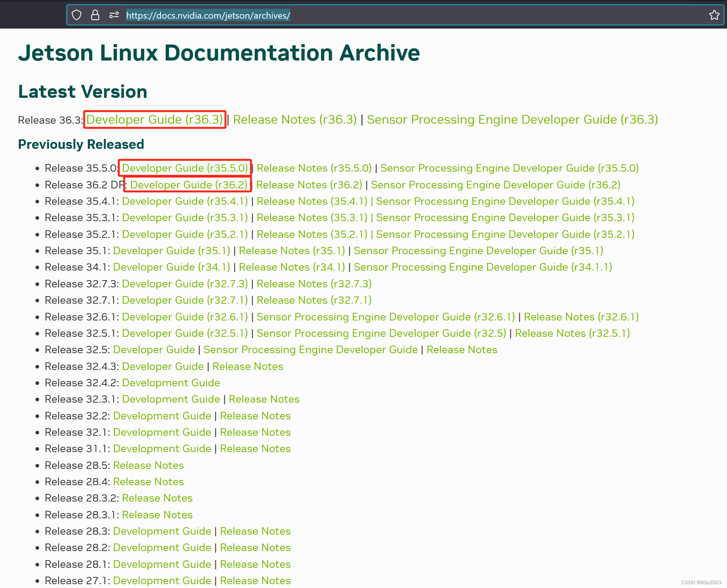Open Release 32.1 Release Notes link
Viewport: 727px width, 588px height.
pos(255,432)
